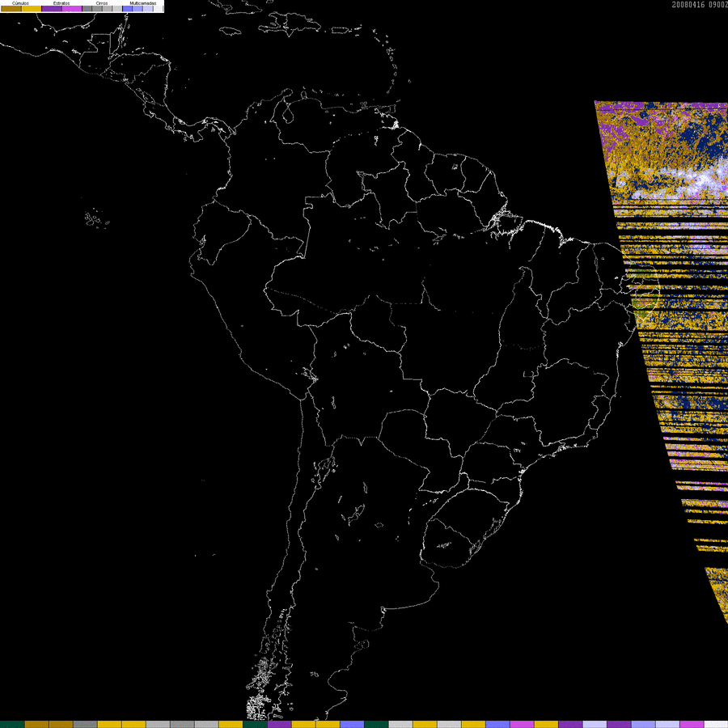Click the 'Estratos' legend label
The image size is (728, 728).
pyautogui.click(x=61, y=3)
